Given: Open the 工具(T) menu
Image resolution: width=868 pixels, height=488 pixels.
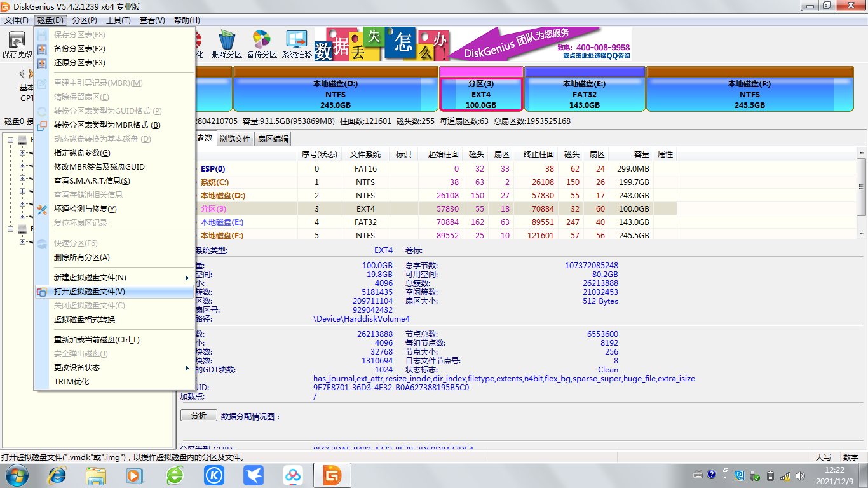Looking at the screenshot, I should coord(118,20).
